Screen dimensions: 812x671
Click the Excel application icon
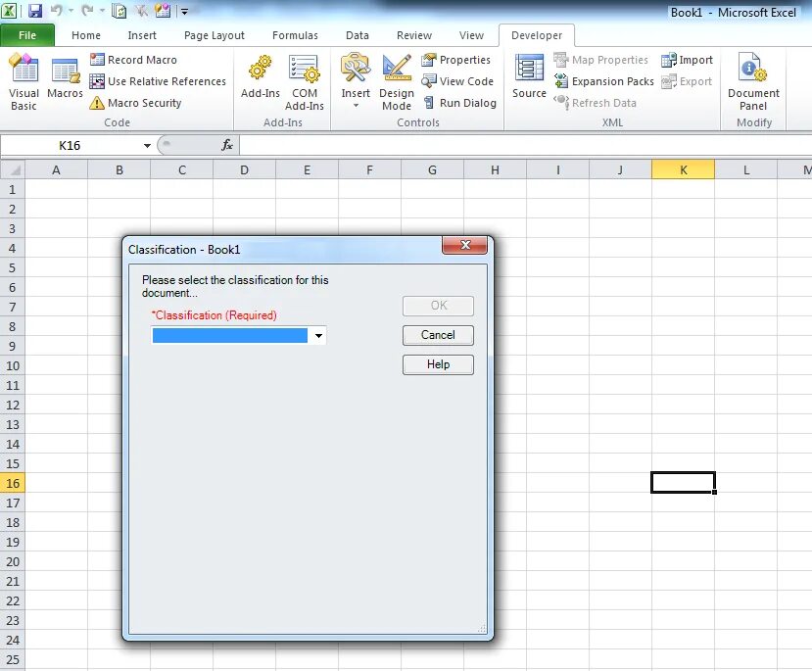tap(9, 11)
